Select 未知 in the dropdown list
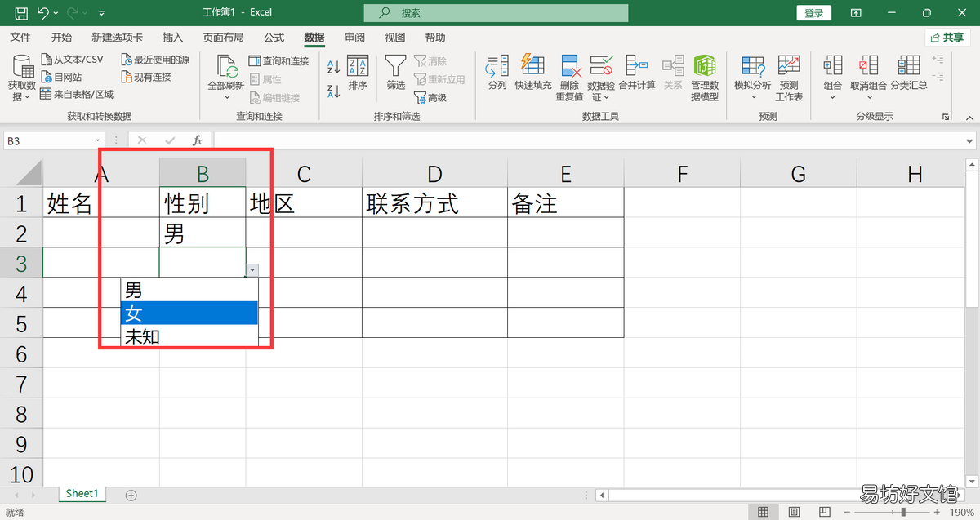This screenshot has height=520, width=980. [189, 336]
